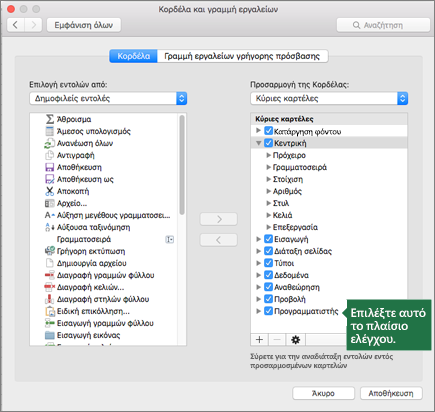Toggle the Προβολή checkbox
The height and width of the screenshot is (412, 435).
(x=268, y=299)
